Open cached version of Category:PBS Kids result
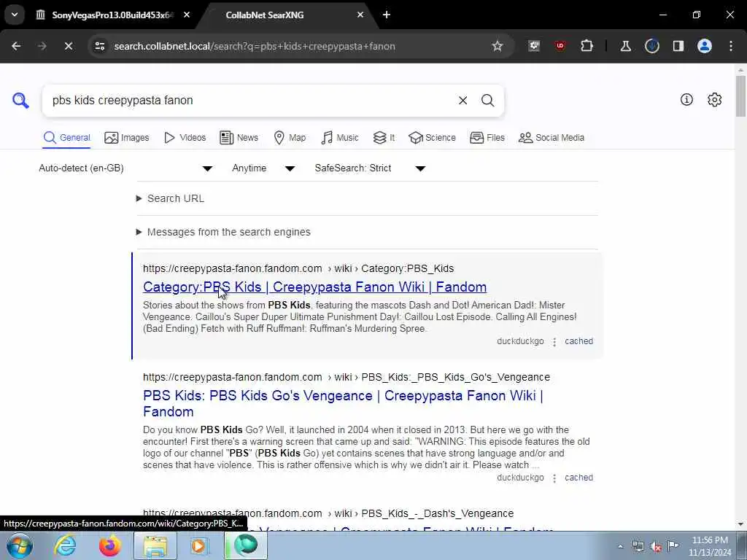 [x=578, y=341]
